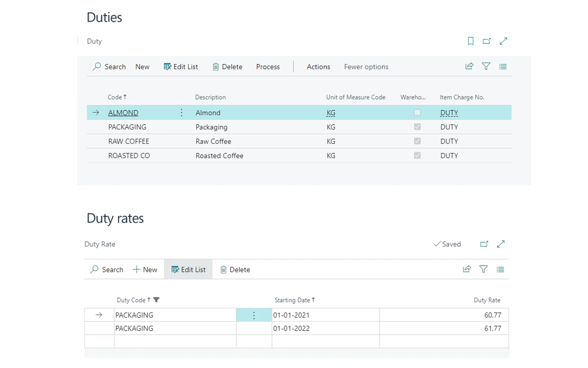Screen dimensions: 588x368
Task: Toggle Warehouse checkbox for the ALMOND row
Action: click(x=417, y=112)
